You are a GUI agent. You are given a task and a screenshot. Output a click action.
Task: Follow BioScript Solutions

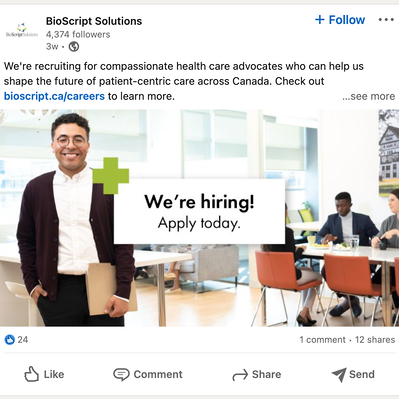pyautogui.click(x=340, y=20)
